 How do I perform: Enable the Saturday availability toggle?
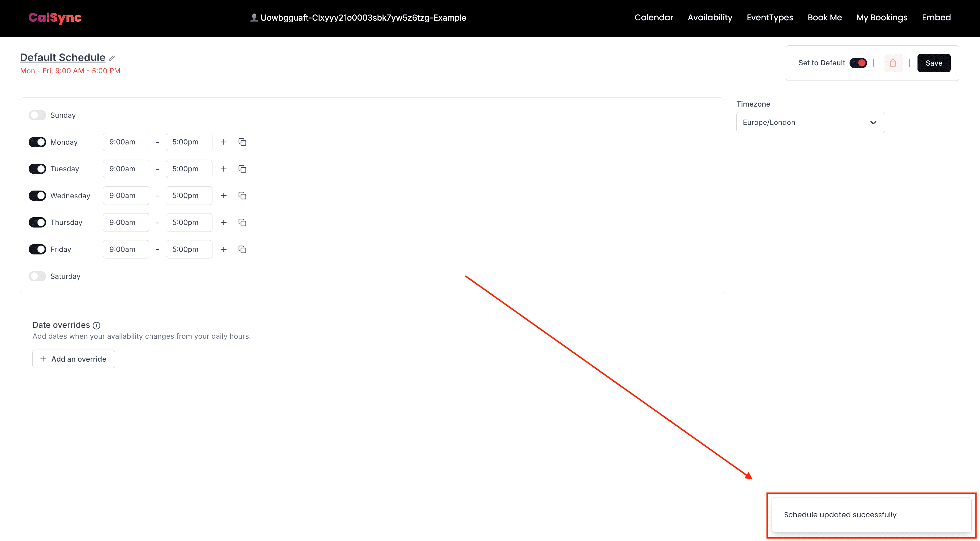point(37,276)
